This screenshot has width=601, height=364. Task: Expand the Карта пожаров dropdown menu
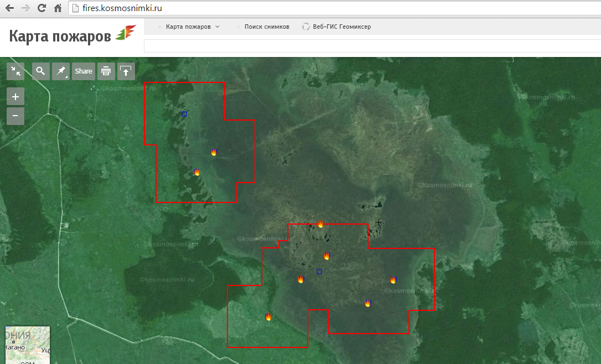[x=193, y=27]
